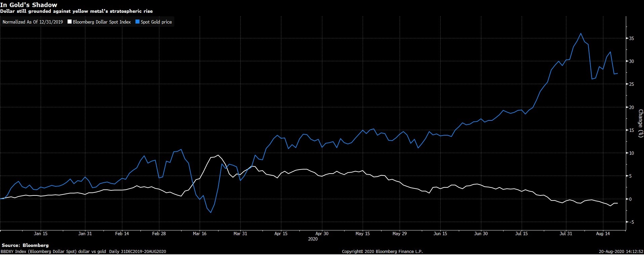Click the Mar 16 date on the x-axis
The image size is (644, 255).
[200, 233]
